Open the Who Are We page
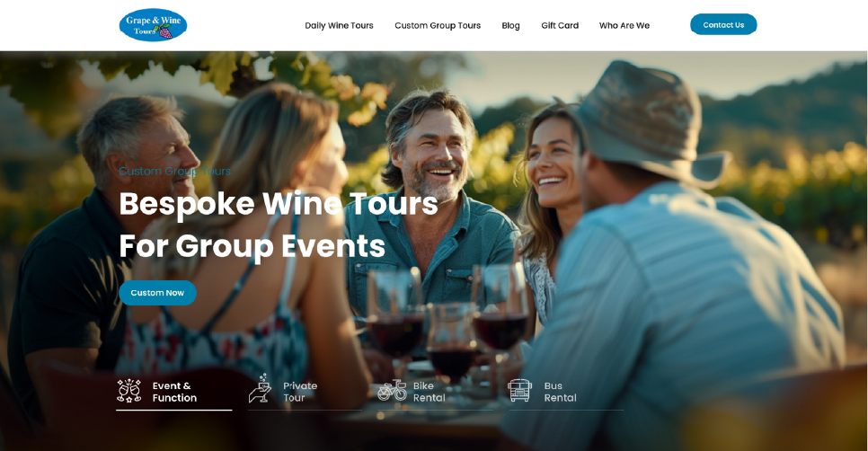The image size is (868, 451). 624,25
